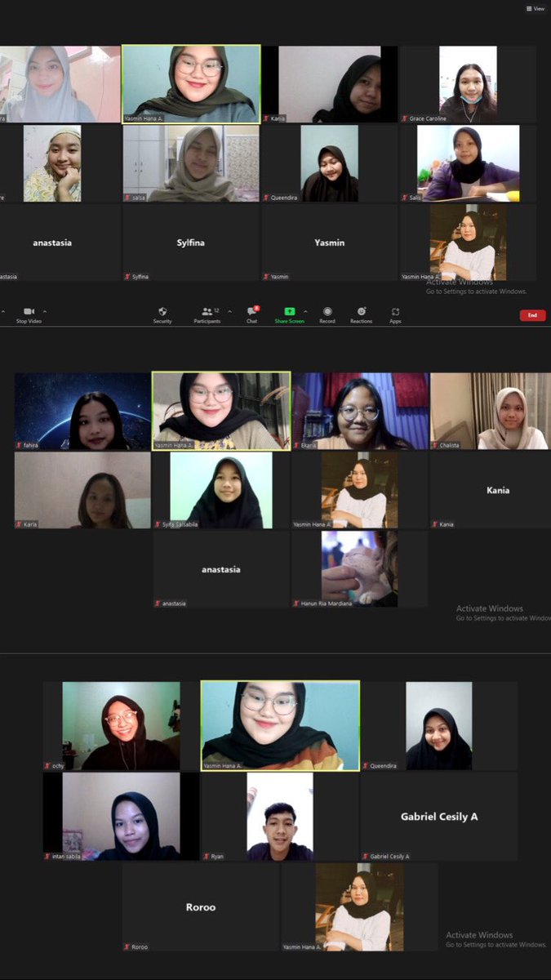Click the red End button
This screenshot has height=980, width=551.
532,315
